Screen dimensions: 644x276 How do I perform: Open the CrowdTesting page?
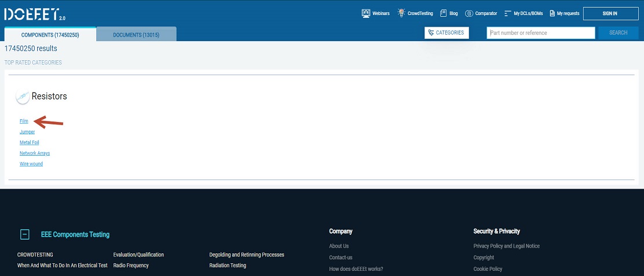420,13
